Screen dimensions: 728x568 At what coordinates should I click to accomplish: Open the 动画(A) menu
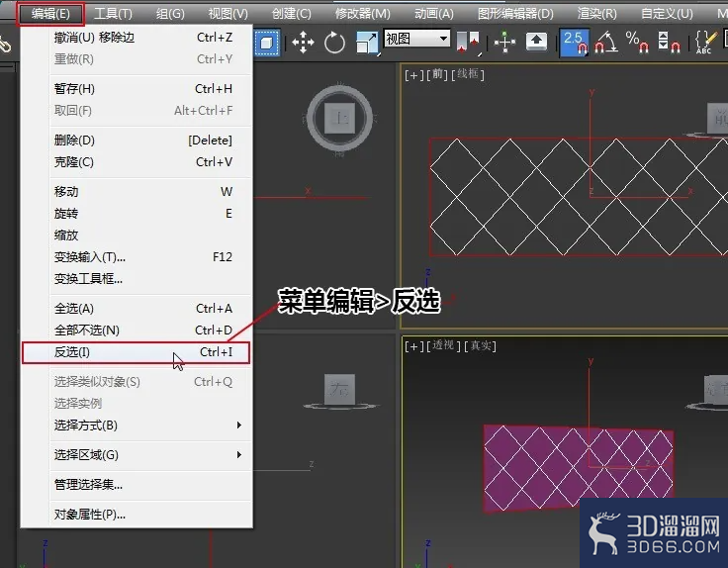point(433,14)
